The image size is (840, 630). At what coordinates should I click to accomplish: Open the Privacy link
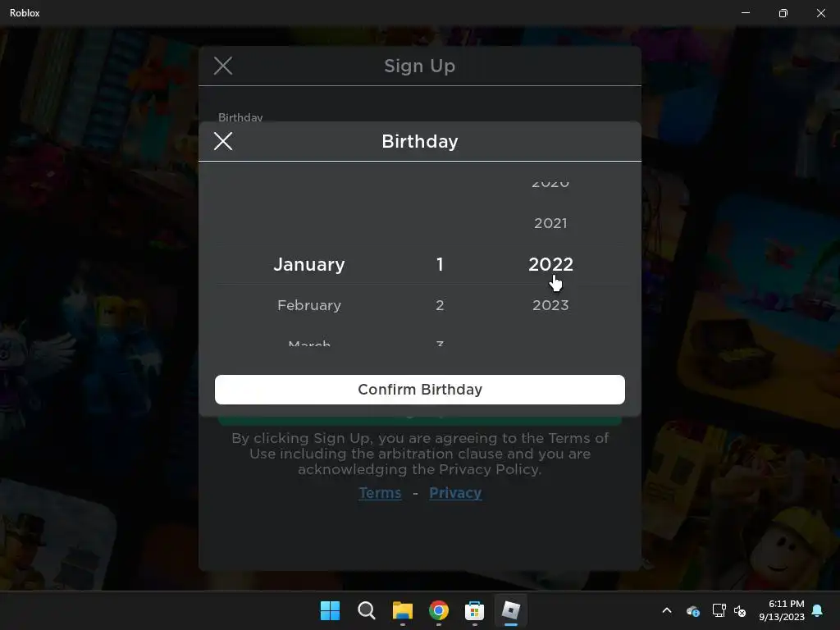pos(455,493)
